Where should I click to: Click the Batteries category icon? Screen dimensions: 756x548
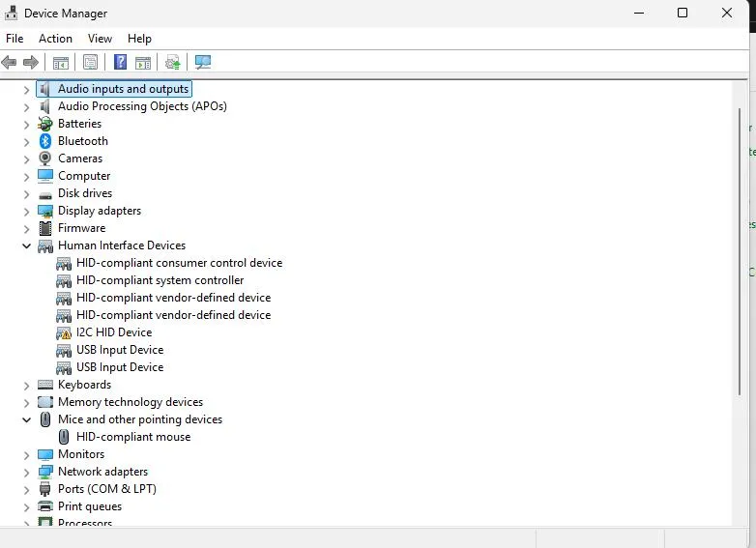[x=45, y=124]
